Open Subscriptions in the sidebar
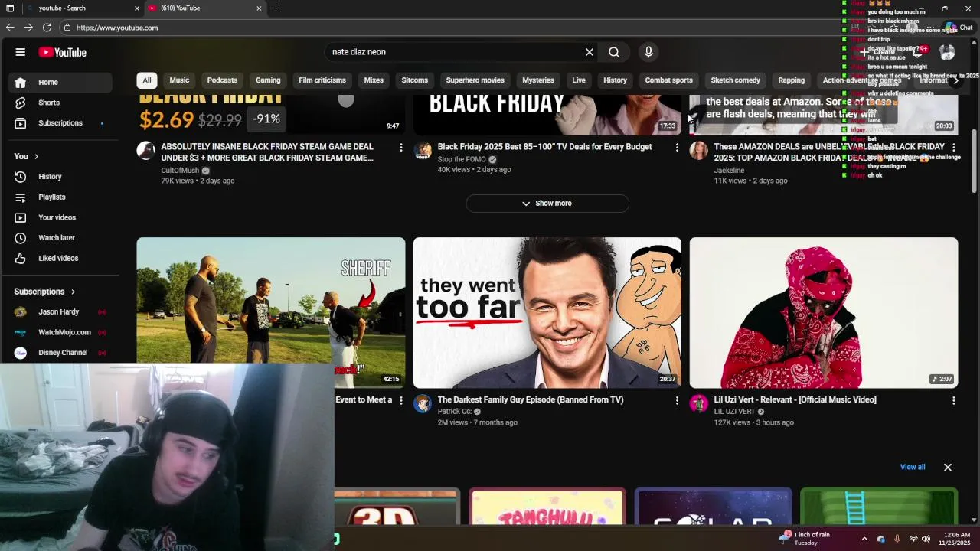This screenshot has height=551, width=980. [60, 123]
